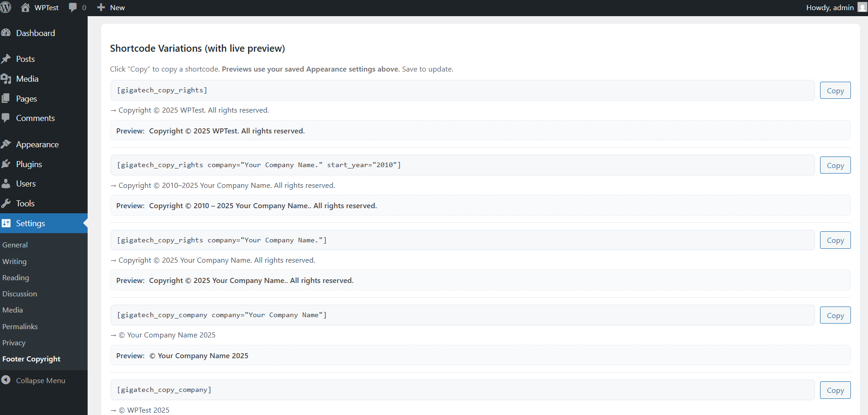Viewport: 868px width, 415px height.
Task: Click the Posts pushpin icon
Action: pyautogui.click(x=6, y=59)
